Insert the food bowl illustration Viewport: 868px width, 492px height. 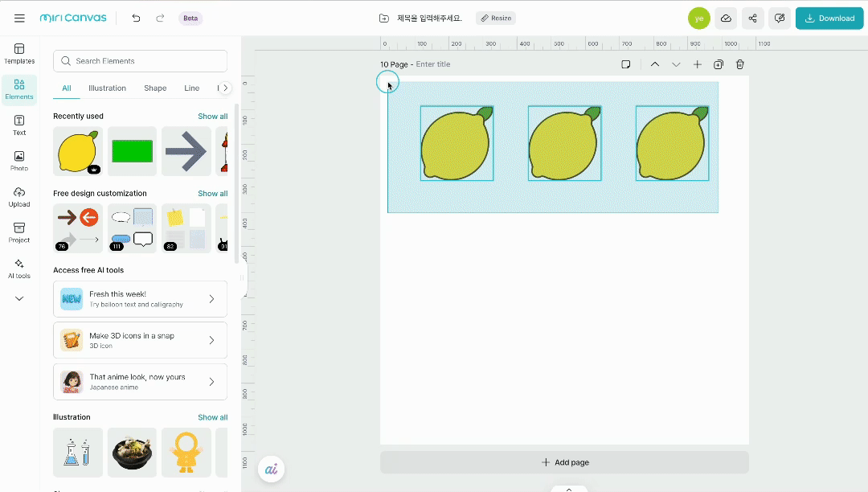pos(133,452)
